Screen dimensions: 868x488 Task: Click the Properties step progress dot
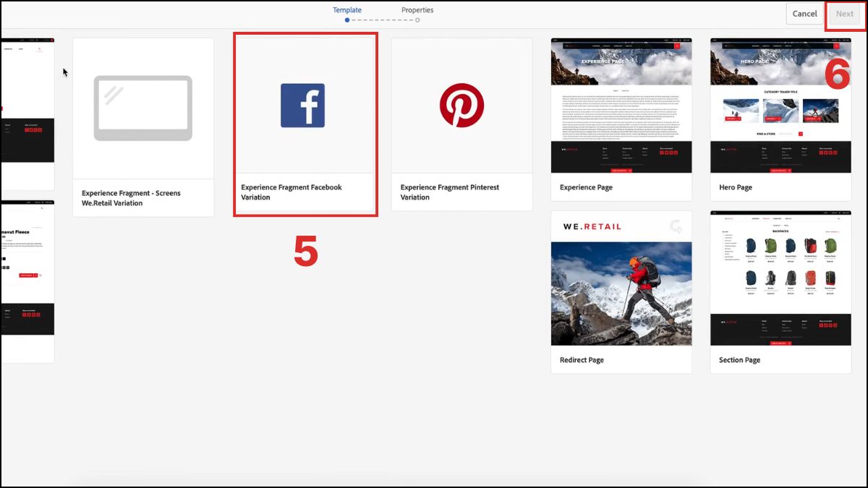tap(417, 20)
